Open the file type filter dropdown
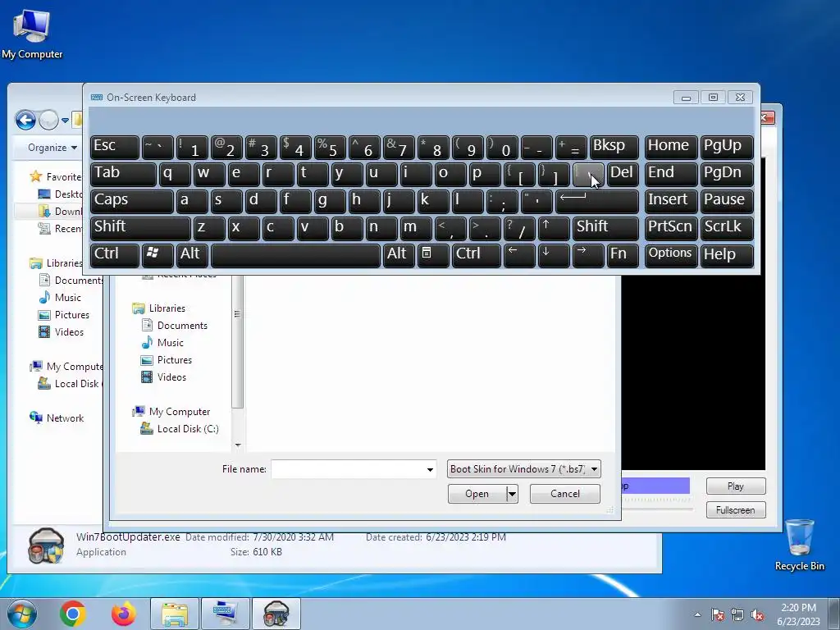 pos(523,468)
